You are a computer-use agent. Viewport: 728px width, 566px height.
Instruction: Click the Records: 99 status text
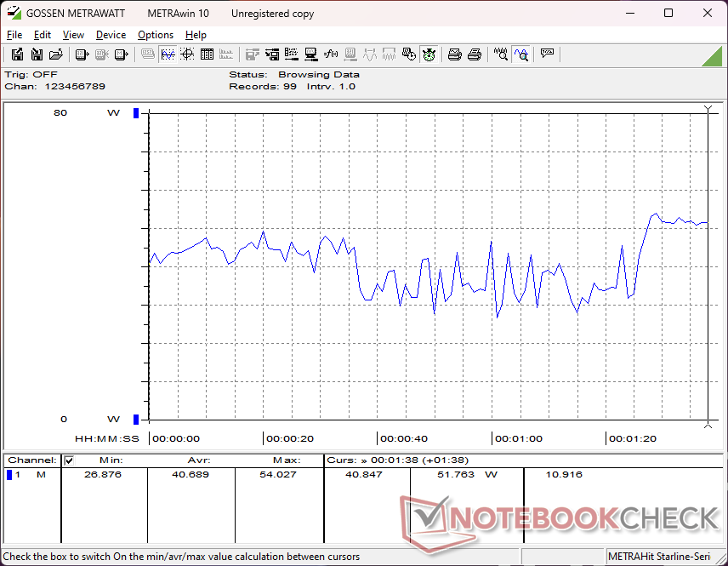pos(263,87)
